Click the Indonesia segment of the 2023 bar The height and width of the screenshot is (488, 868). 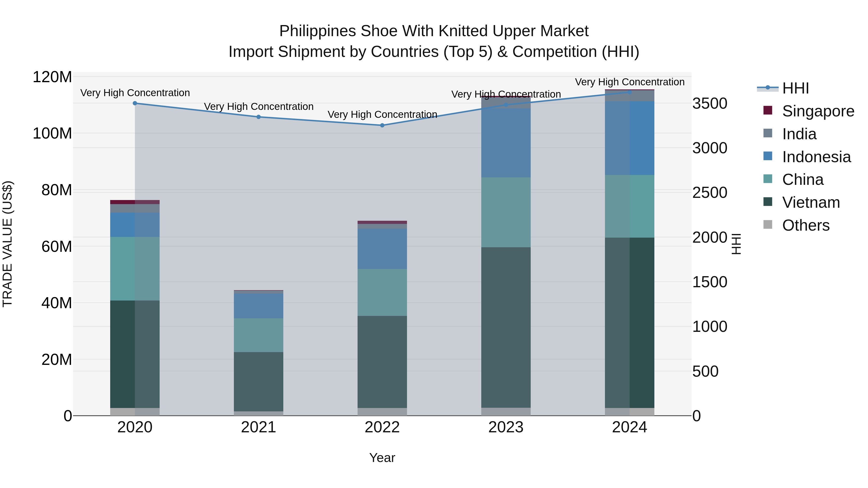click(506, 143)
